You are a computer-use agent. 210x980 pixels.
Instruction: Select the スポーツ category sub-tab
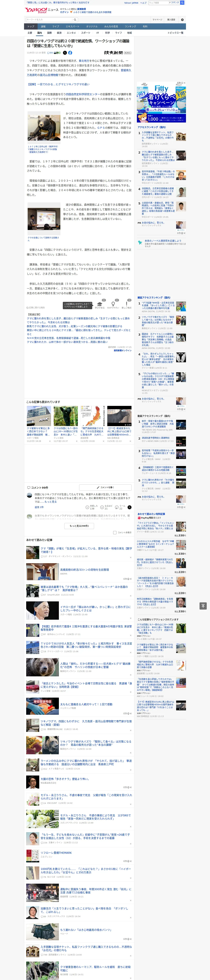86,33
